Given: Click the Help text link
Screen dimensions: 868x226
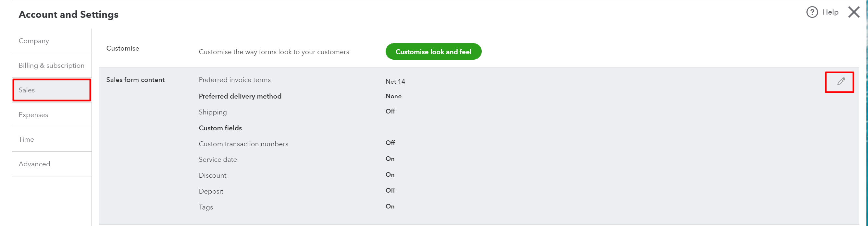Looking at the screenshot, I should pos(830,12).
